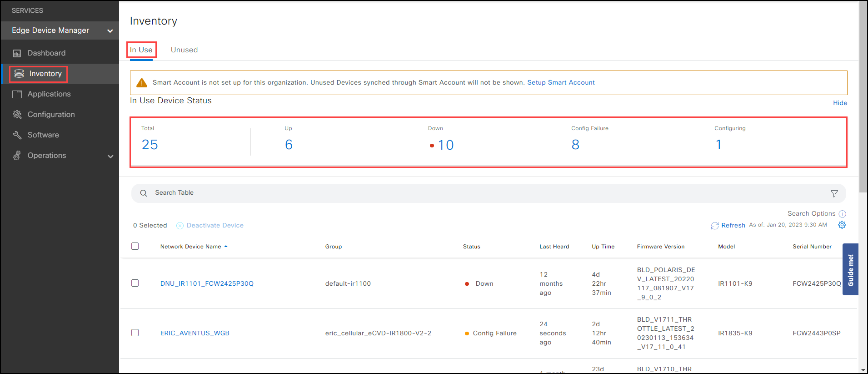The height and width of the screenshot is (374, 868).
Task: Sort by the Status column header
Action: (x=471, y=247)
